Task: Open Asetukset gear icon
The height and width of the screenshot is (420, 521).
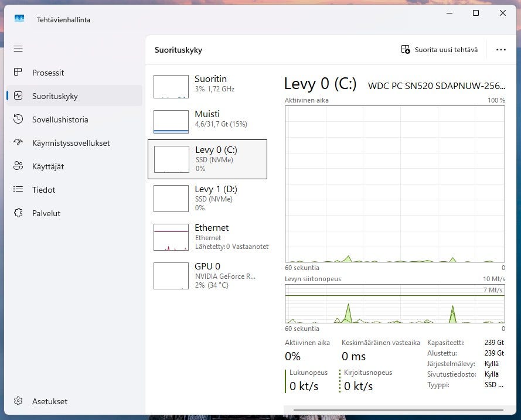Action: [x=18, y=401]
